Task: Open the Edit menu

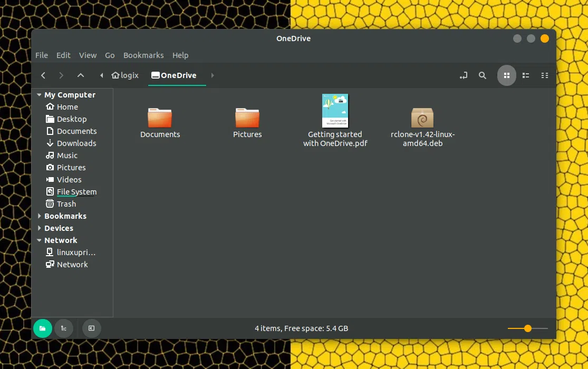Action: (x=63, y=55)
